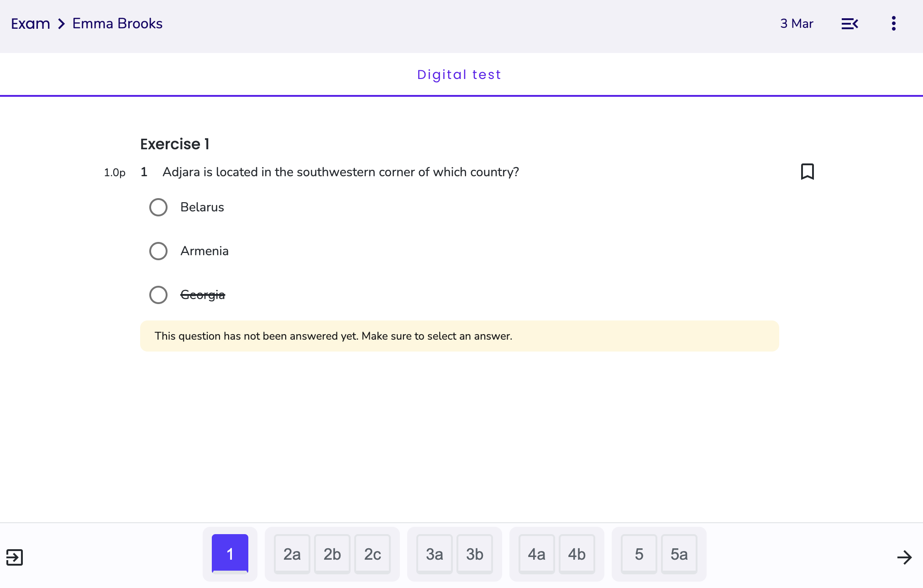This screenshot has width=923, height=588.
Task: Jump to question 3b
Action: (475, 554)
